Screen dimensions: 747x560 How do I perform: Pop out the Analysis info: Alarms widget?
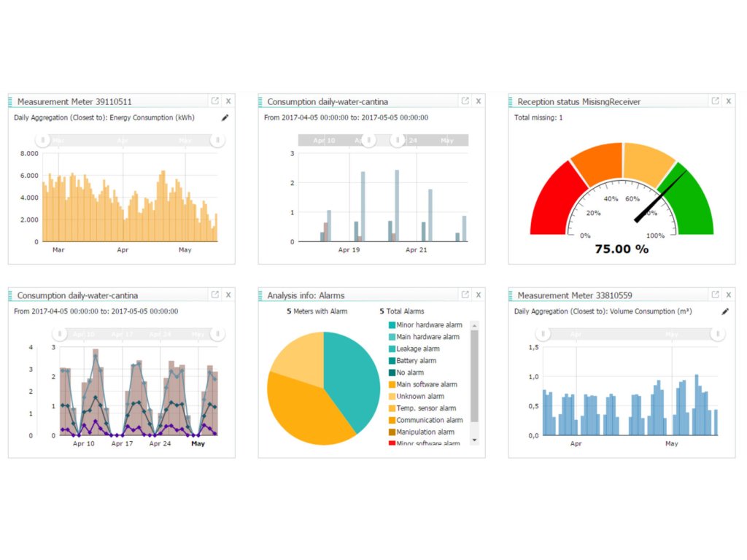click(x=465, y=295)
